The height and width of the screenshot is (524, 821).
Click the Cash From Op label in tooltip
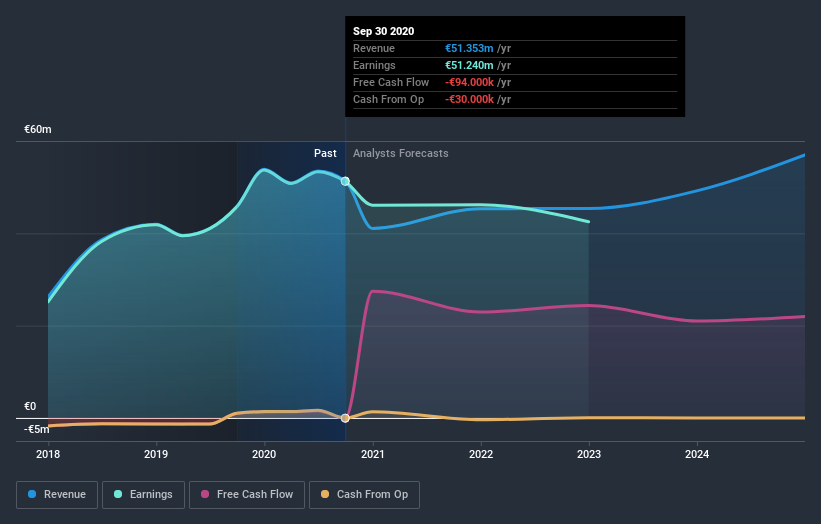[389, 99]
